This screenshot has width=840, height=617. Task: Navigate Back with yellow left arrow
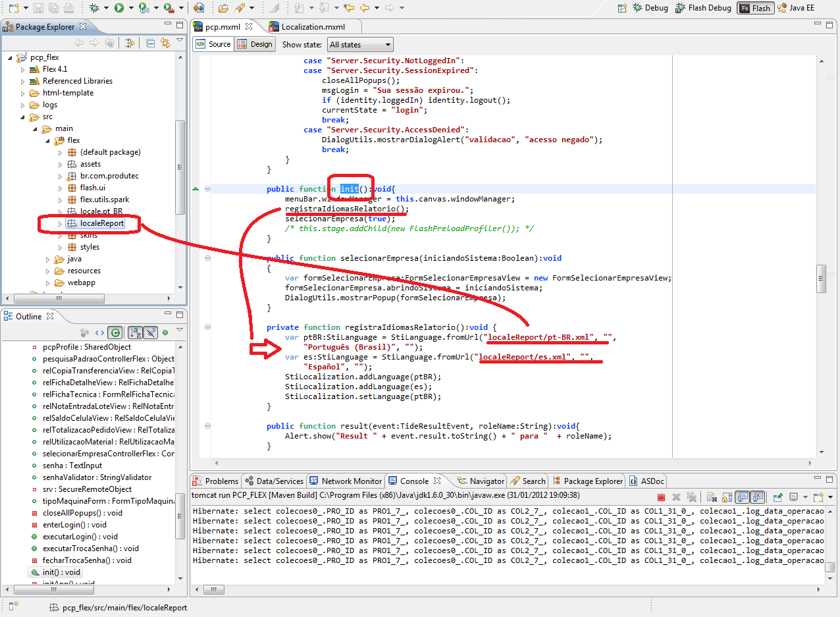coord(365,8)
